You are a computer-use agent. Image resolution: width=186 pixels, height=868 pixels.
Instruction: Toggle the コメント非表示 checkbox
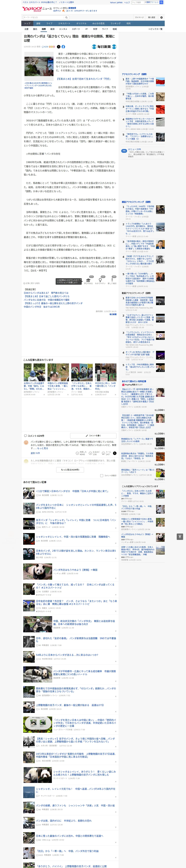(102, 476)
